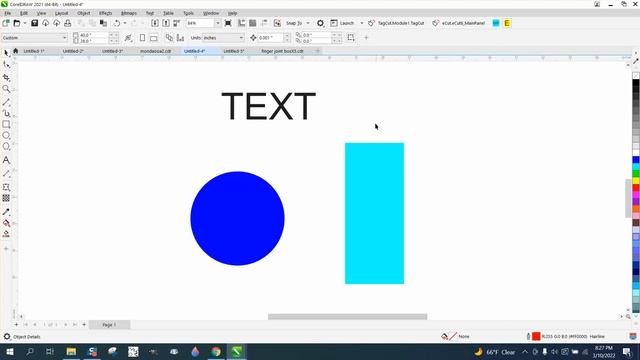Run the eCut.eCut6_MainPanel macro button

point(458,23)
